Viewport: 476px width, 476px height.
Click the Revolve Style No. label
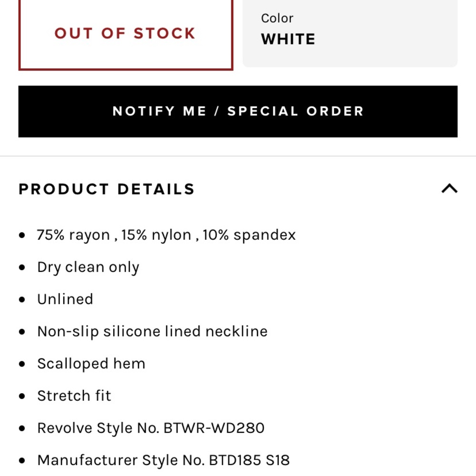coord(99,428)
